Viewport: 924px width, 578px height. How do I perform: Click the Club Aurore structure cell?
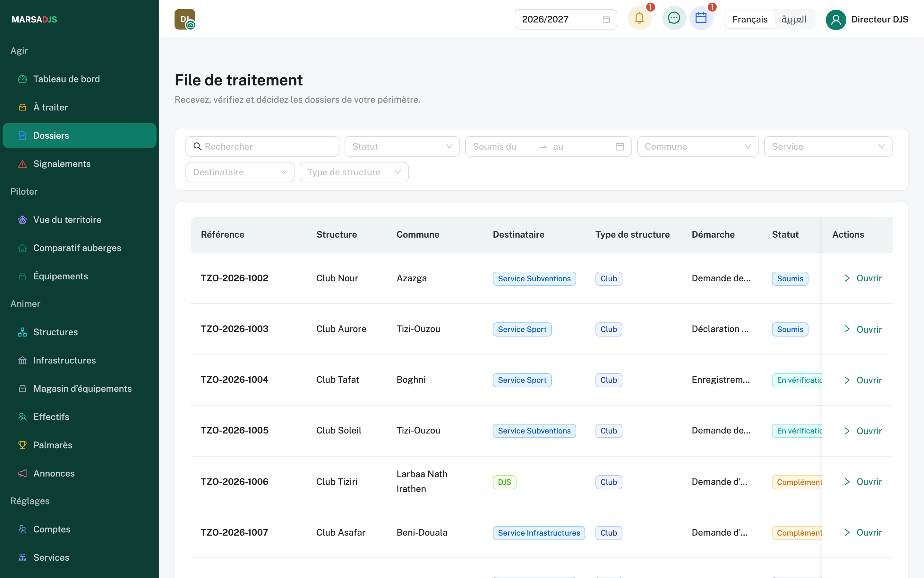coord(341,329)
